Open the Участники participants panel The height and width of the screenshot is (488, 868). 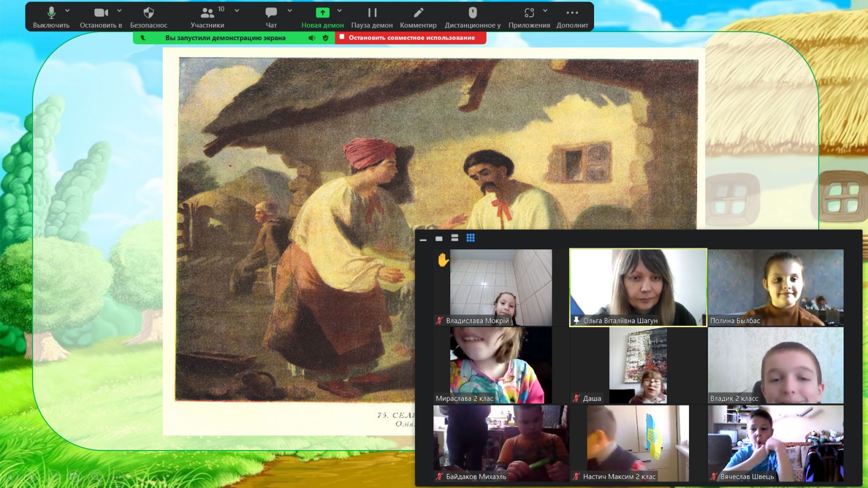click(207, 17)
